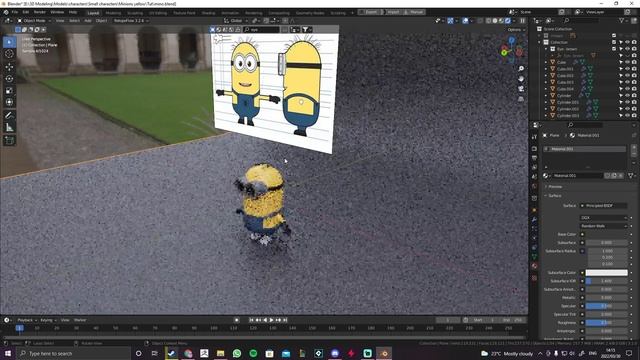Select the Move tool in viewport toolbar

[9, 67]
